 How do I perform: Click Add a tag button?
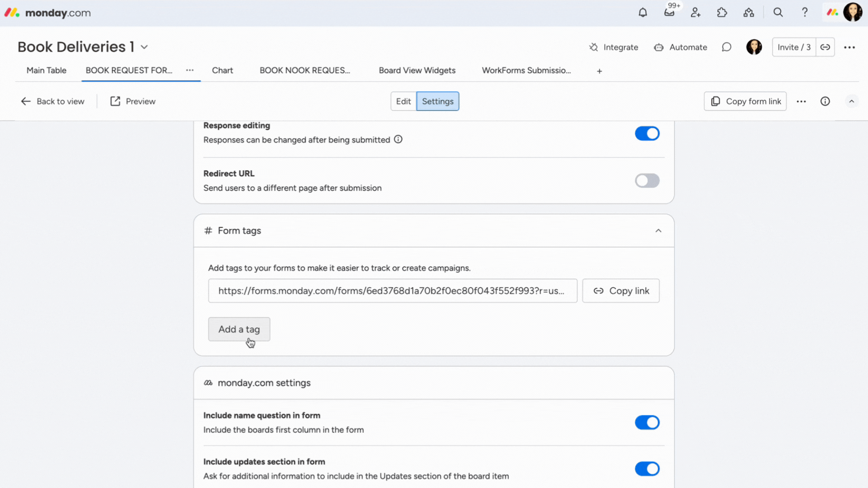[239, 329]
